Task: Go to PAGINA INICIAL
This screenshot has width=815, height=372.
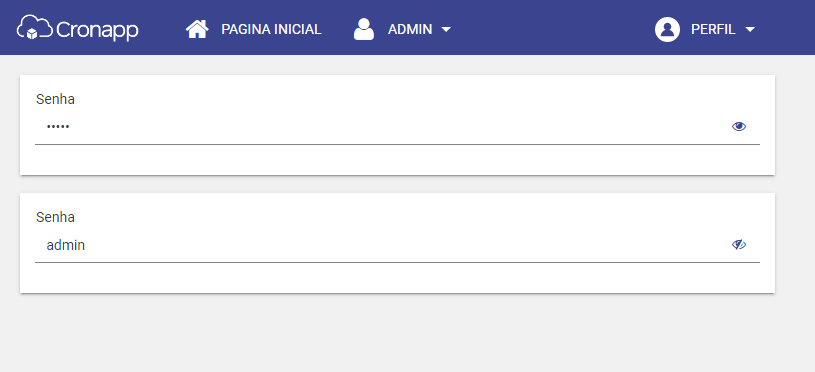Action: [x=271, y=29]
